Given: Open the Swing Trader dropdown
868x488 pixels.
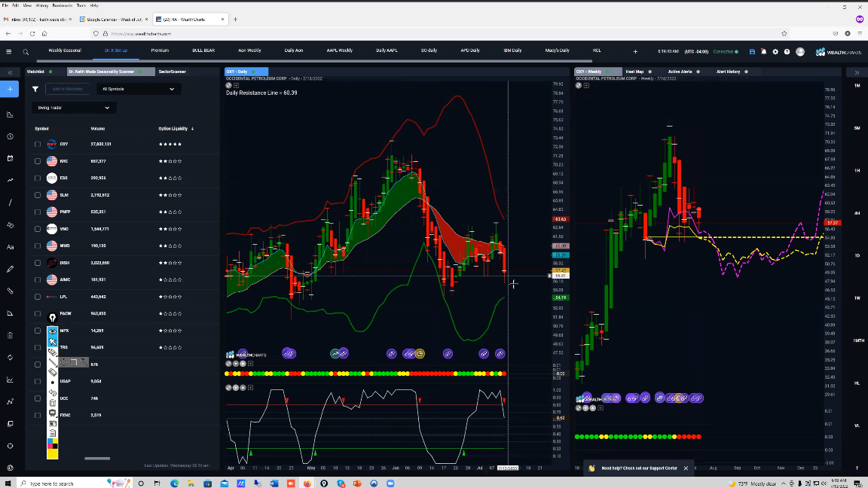Looking at the screenshot, I should 74,108.
